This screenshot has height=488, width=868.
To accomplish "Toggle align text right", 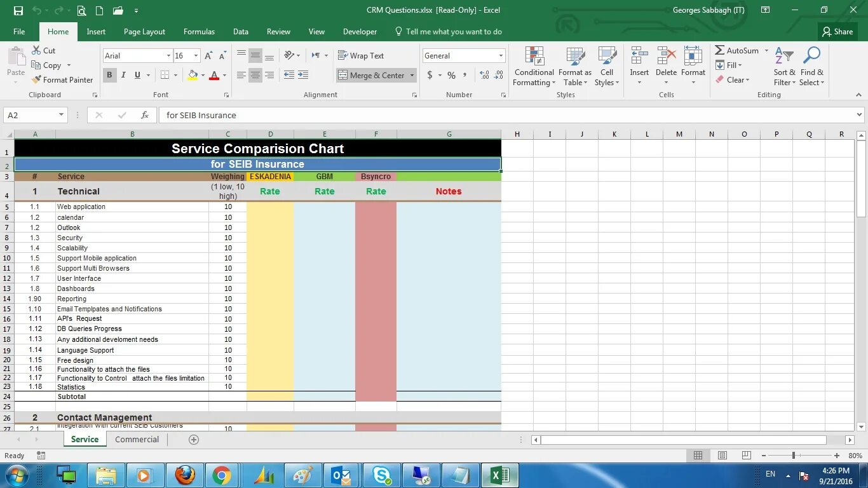I will (269, 75).
